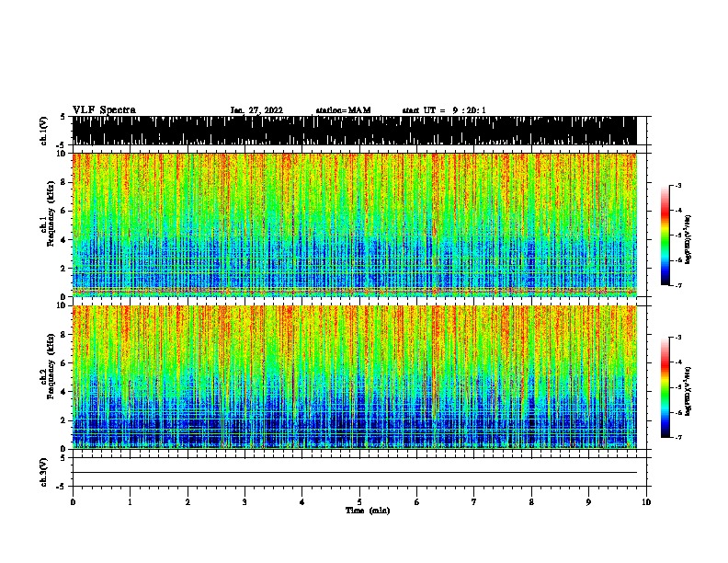This screenshot has width=728, height=563.
Task: Click the ch.1 frequency axis "4" tick label
Action: click(x=63, y=240)
